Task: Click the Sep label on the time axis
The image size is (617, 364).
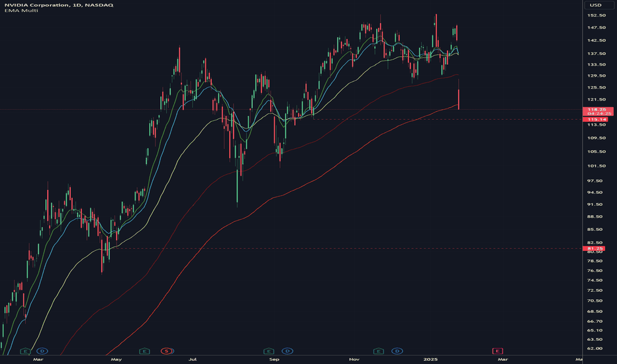Action: click(274, 359)
